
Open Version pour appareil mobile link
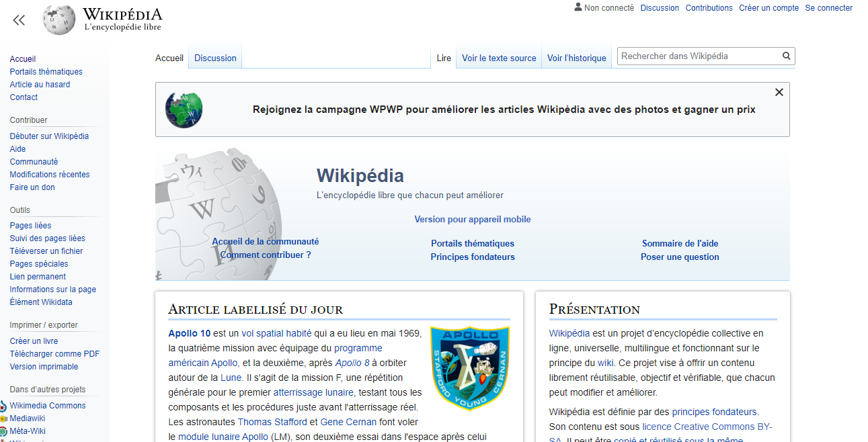pyautogui.click(x=473, y=220)
